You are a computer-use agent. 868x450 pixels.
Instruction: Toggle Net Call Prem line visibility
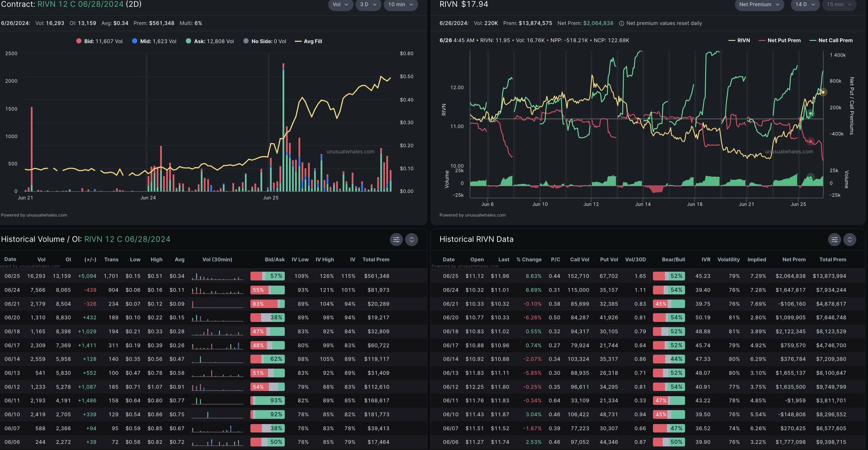click(831, 40)
